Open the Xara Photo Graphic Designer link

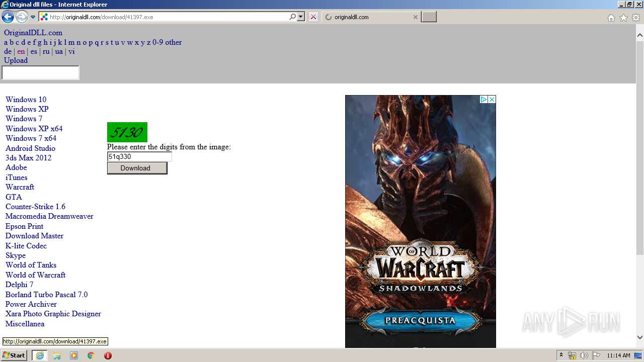53,314
